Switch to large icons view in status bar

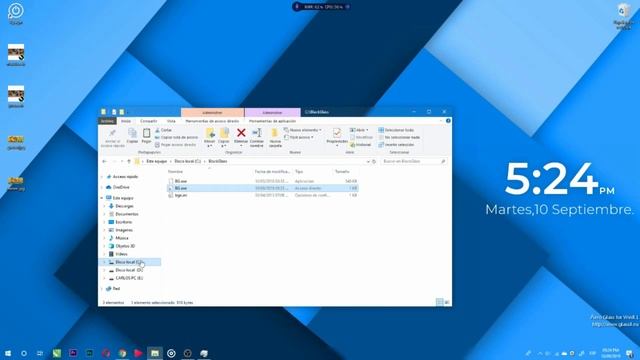tap(447, 302)
